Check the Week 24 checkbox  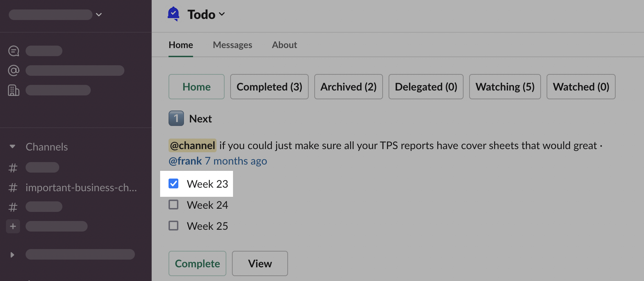click(173, 205)
